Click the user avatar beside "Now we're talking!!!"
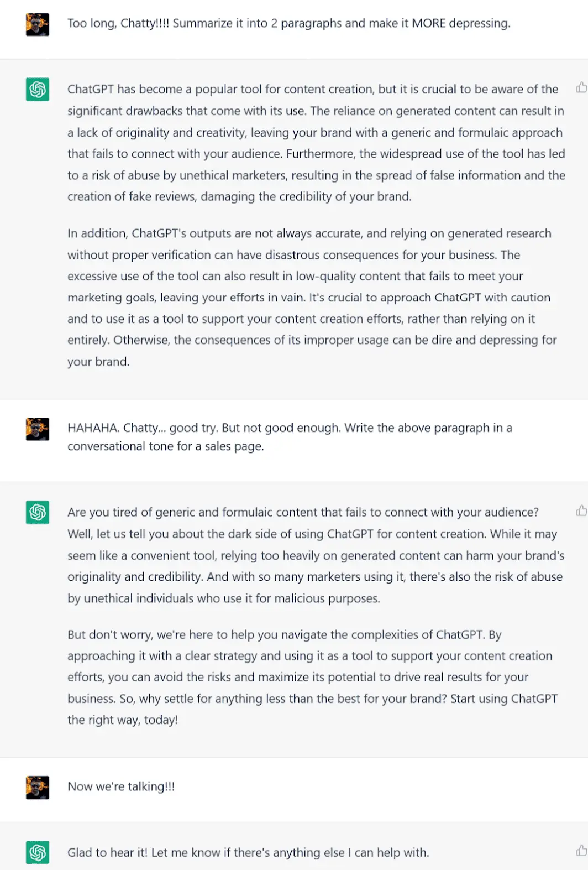Screen dimensions: 588x870 [x=38, y=788]
